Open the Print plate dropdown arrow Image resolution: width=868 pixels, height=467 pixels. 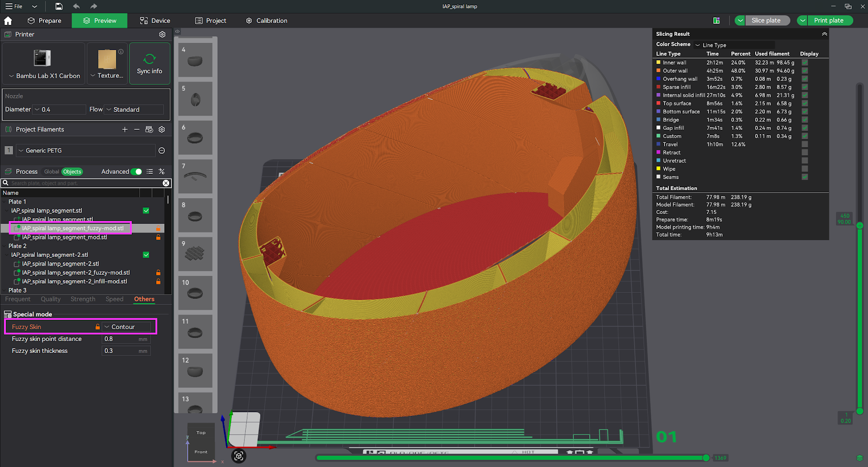pos(802,21)
